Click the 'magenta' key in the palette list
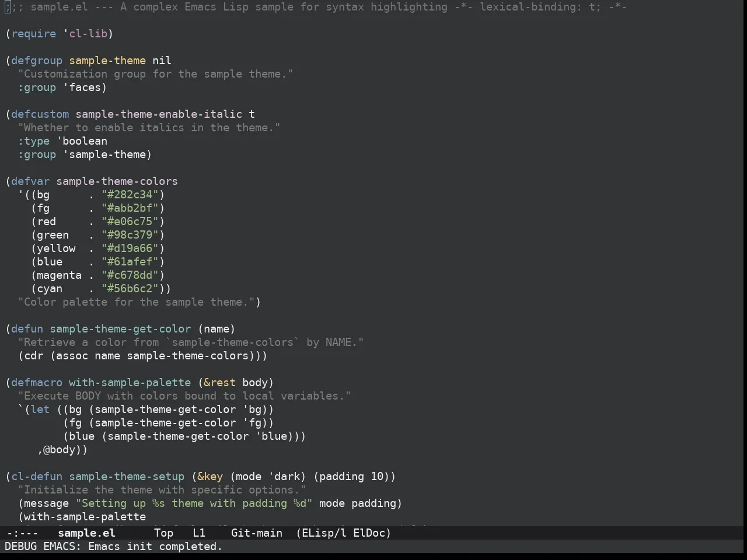747x560 pixels. point(60,275)
